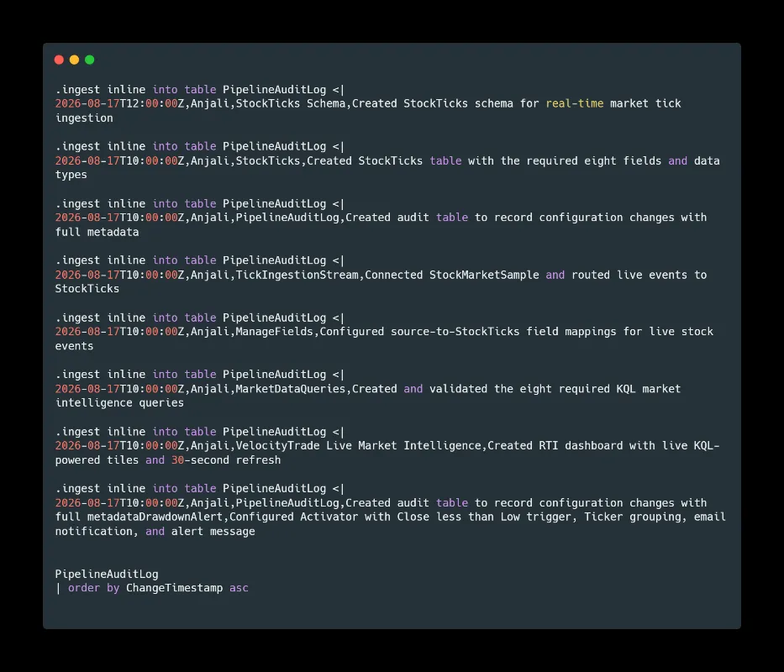
Task: Click 'alert message' at end of last record
Action: coord(213,532)
